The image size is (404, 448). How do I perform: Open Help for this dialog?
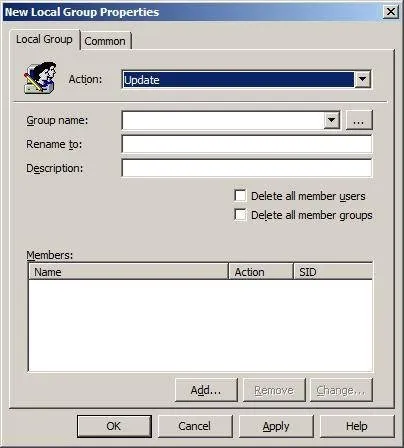click(x=357, y=426)
